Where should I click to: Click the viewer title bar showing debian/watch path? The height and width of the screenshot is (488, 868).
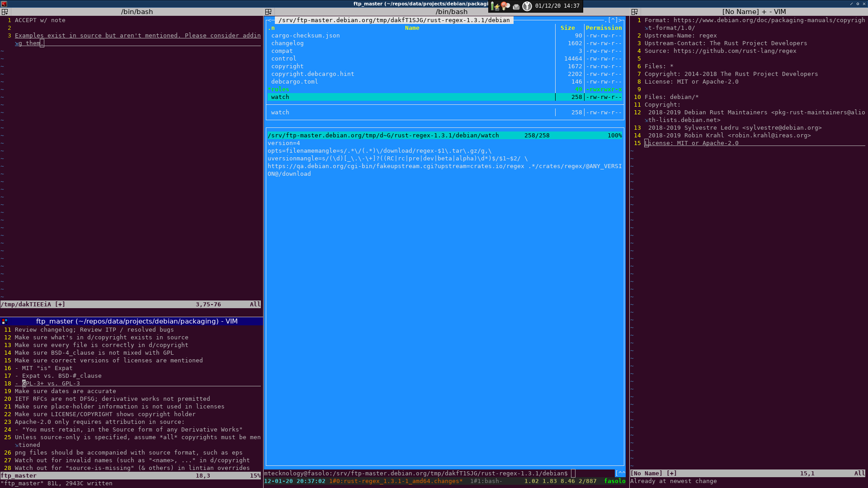445,136
